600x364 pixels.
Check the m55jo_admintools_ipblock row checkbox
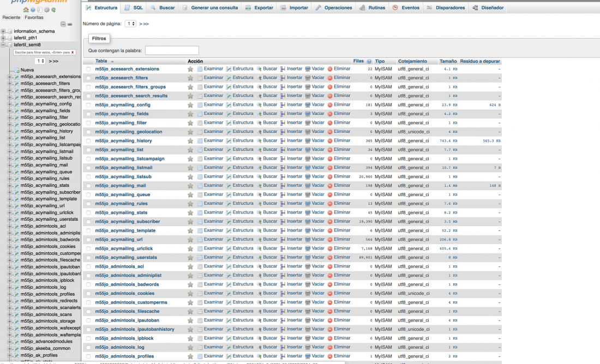(x=88, y=338)
